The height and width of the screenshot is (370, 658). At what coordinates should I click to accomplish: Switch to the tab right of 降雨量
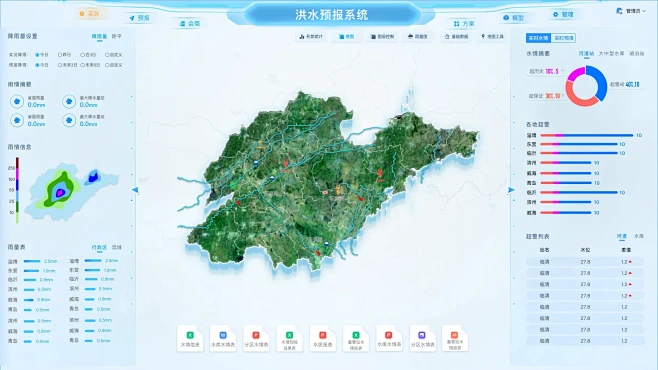coord(117,36)
